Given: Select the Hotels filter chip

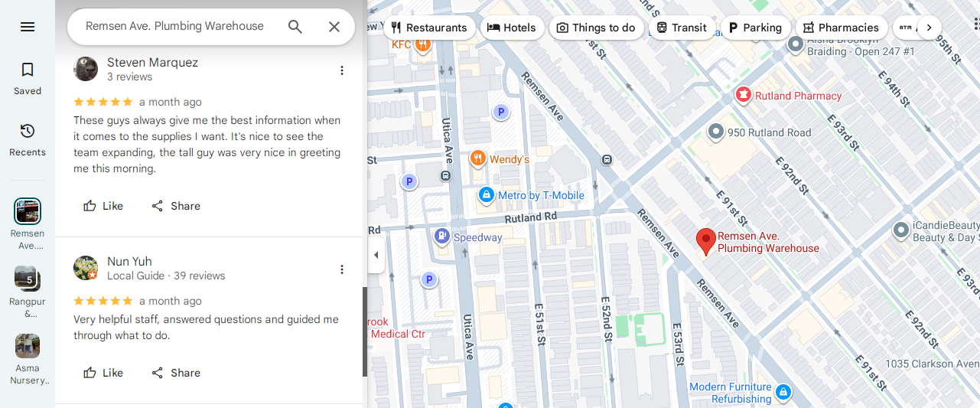Looking at the screenshot, I should coord(512,28).
